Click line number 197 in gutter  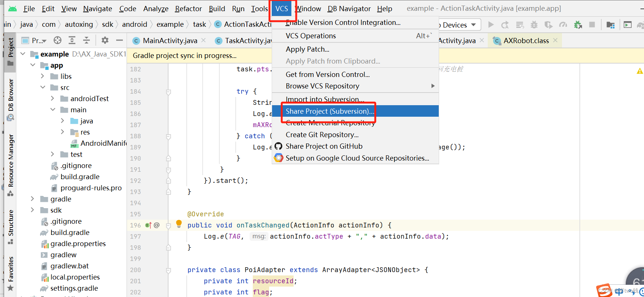coord(135,236)
